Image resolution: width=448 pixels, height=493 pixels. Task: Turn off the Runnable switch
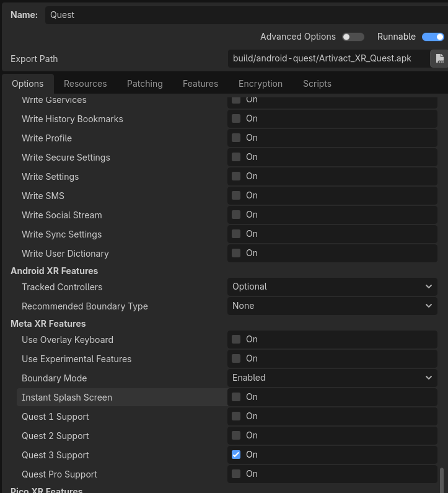click(x=433, y=37)
